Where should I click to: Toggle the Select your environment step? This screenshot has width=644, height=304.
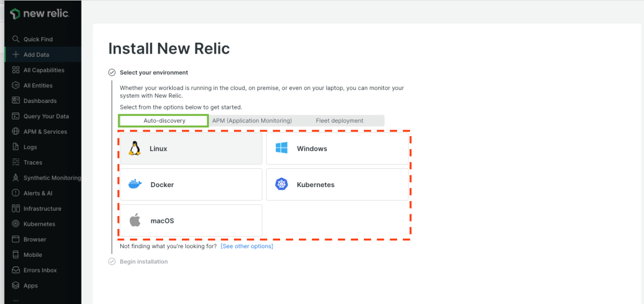click(x=112, y=72)
